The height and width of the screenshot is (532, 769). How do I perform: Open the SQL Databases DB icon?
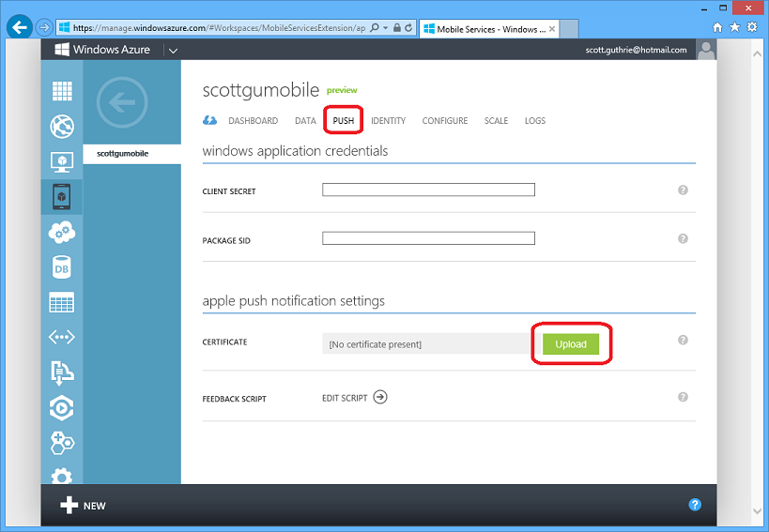(x=62, y=267)
